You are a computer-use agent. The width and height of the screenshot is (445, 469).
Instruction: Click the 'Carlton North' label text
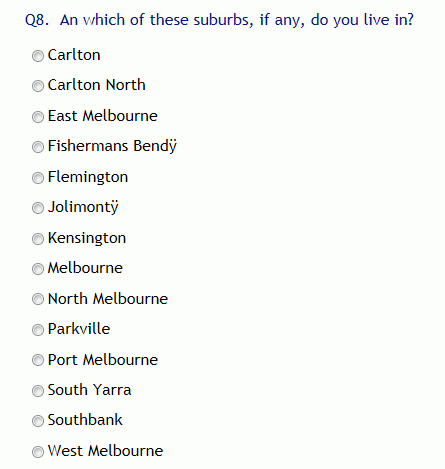pyautogui.click(x=97, y=85)
